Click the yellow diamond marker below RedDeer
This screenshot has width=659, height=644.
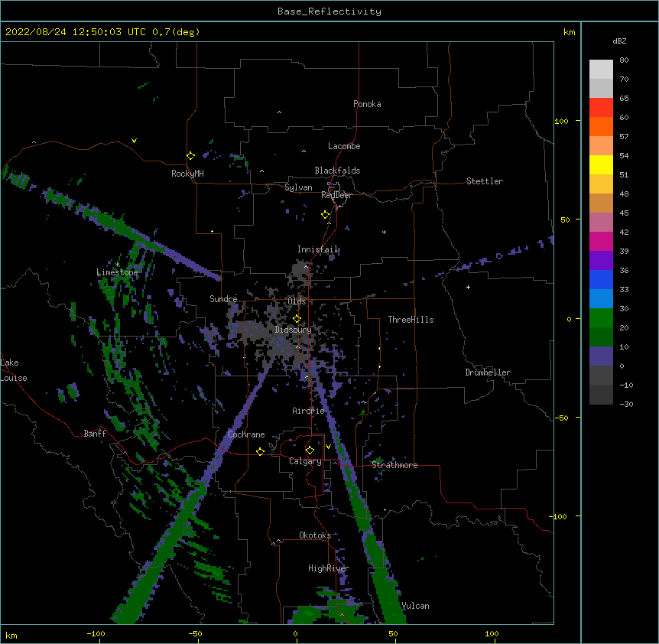pyautogui.click(x=326, y=215)
